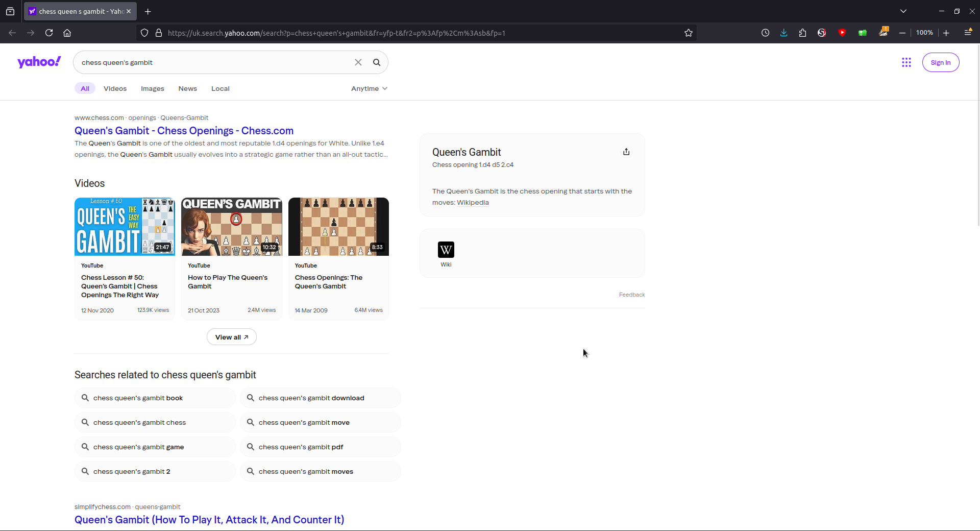Open browser history clock icon
Viewport: 980px width, 531px height.
tap(765, 33)
